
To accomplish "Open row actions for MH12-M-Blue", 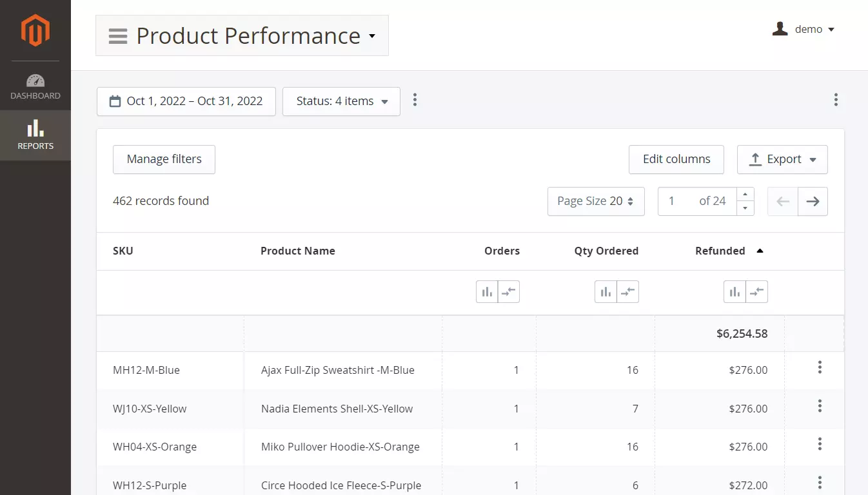I will pyautogui.click(x=820, y=367).
